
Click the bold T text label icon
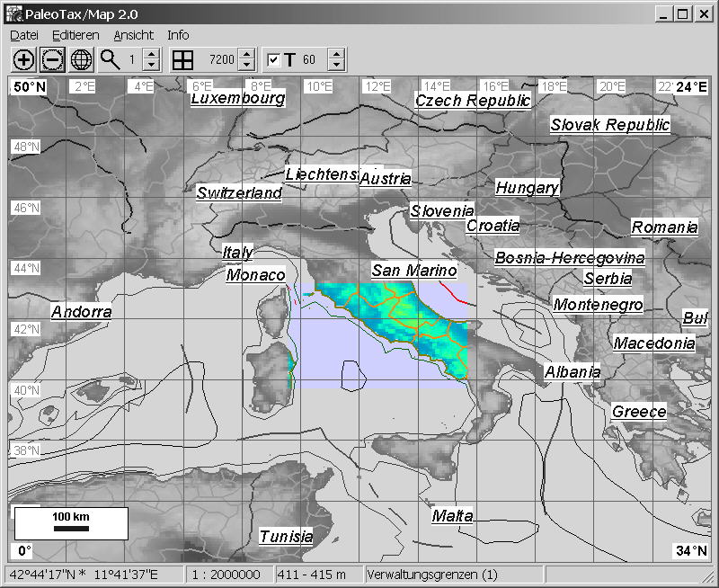tap(289, 60)
